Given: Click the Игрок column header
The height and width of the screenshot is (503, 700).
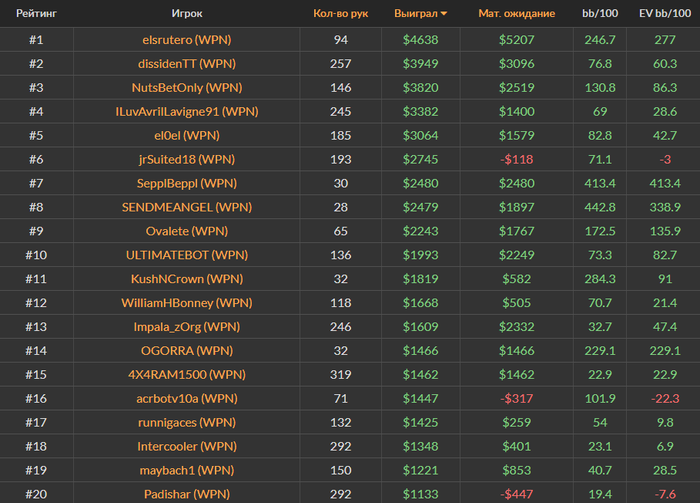Looking at the screenshot, I should (187, 13).
